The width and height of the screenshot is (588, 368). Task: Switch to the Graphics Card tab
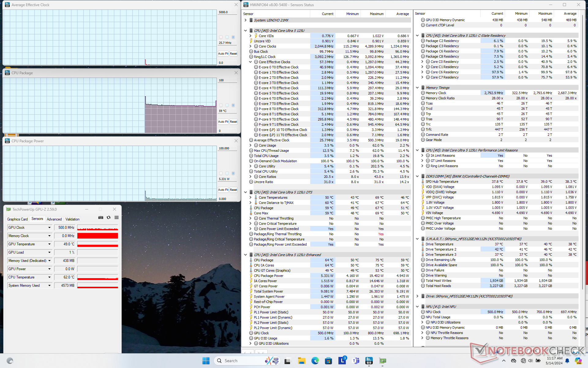(x=17, y=219)
